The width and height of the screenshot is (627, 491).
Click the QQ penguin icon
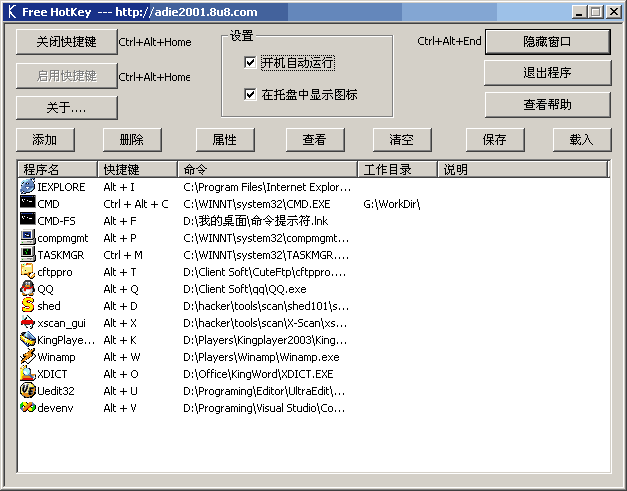(x=28, y=288)
